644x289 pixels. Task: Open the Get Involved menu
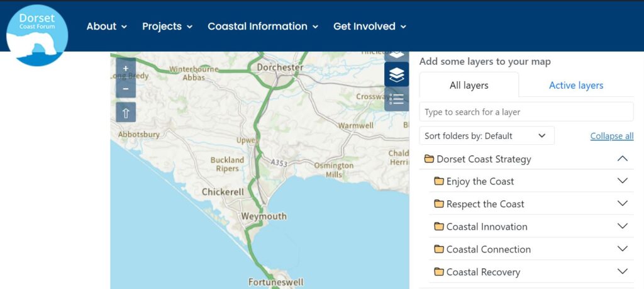370,26
